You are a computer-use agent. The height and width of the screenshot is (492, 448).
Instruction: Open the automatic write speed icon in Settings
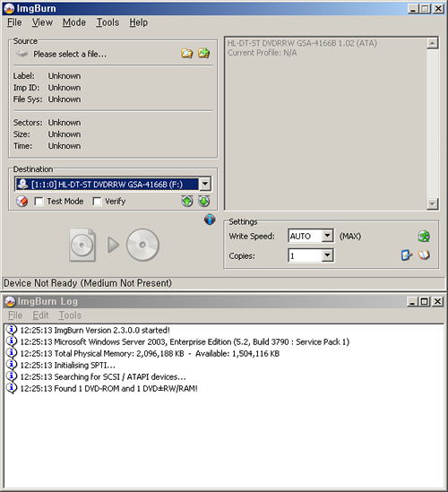pyautogui.click(x=424, y=237)
